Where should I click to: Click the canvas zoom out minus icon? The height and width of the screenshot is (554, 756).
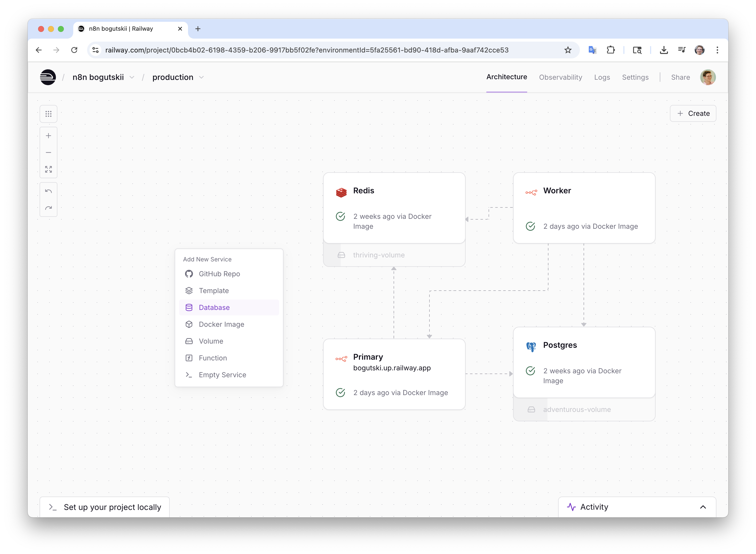(48, 152)
